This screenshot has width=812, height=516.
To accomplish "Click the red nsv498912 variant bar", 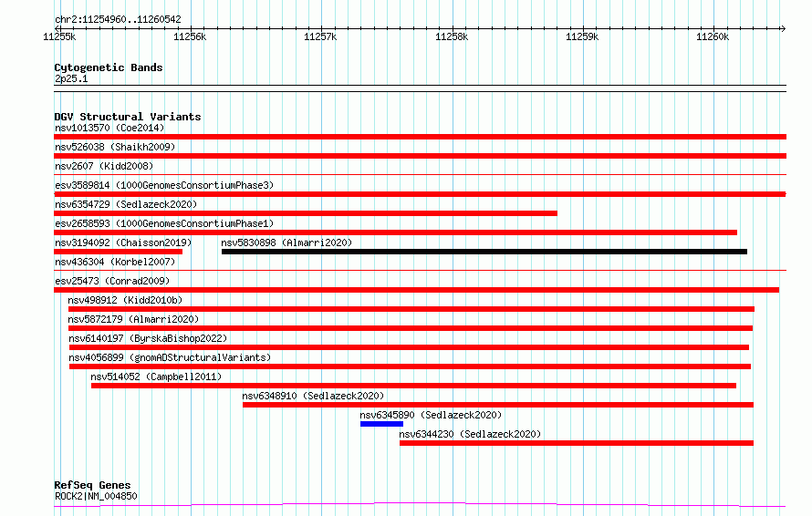I will (x=411, y=309).
